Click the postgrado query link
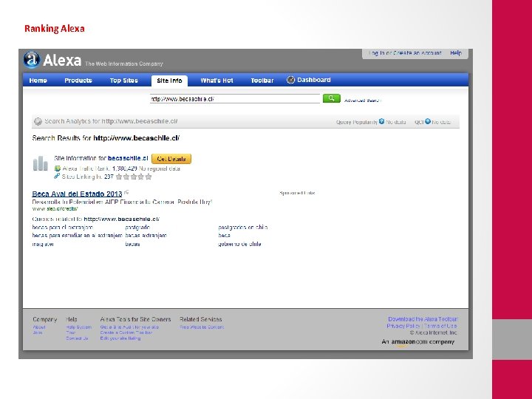This screenshot has height=399, width=532. coord(137,228)
